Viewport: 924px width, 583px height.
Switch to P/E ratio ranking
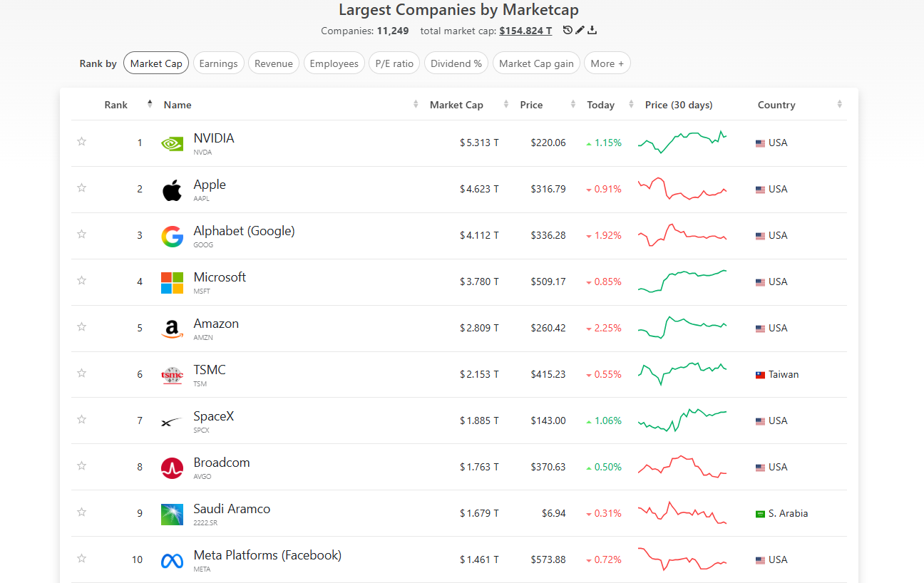tap(394, 63)
